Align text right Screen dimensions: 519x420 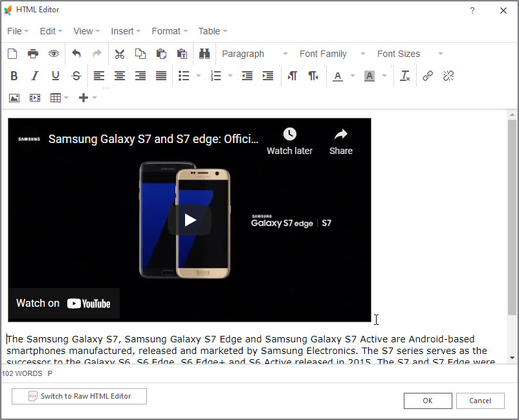(140, 76)
